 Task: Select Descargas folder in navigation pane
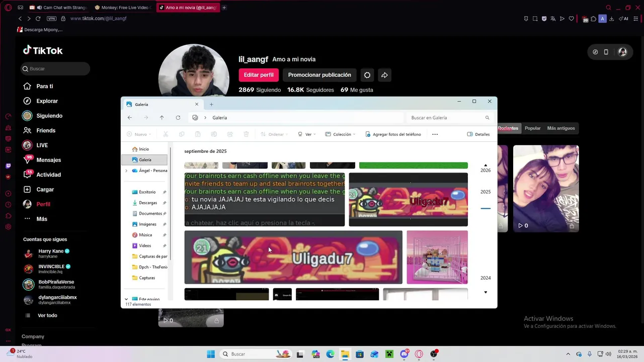point(148,203)
